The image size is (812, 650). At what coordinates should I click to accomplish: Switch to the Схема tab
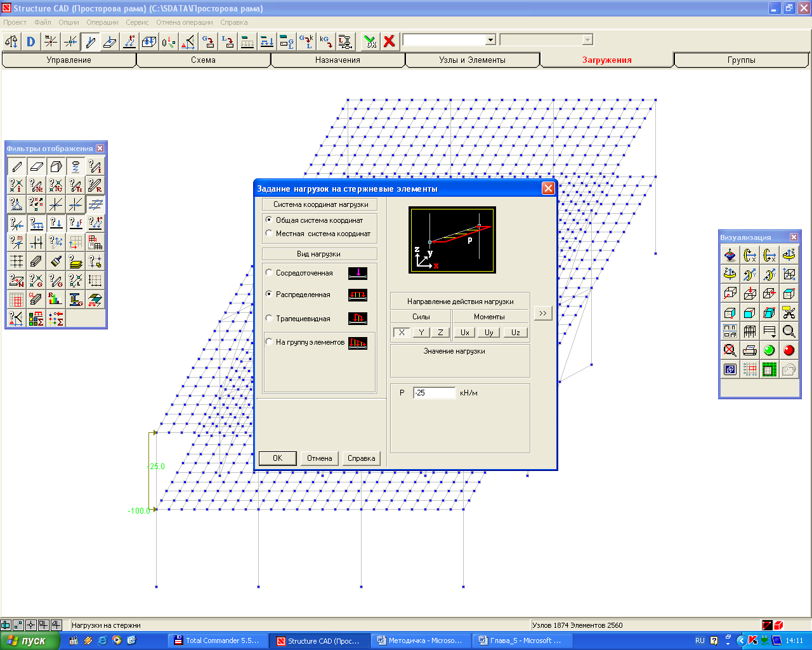[203, 60]
